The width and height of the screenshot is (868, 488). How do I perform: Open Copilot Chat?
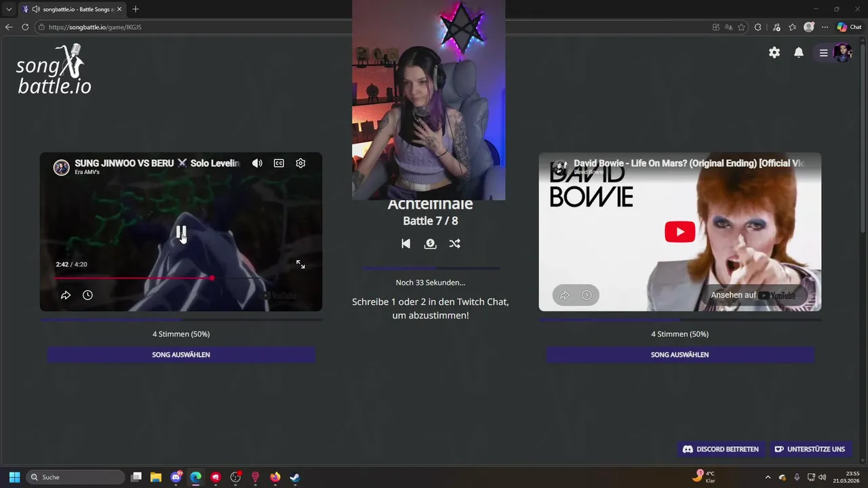(x=849, y=27)
